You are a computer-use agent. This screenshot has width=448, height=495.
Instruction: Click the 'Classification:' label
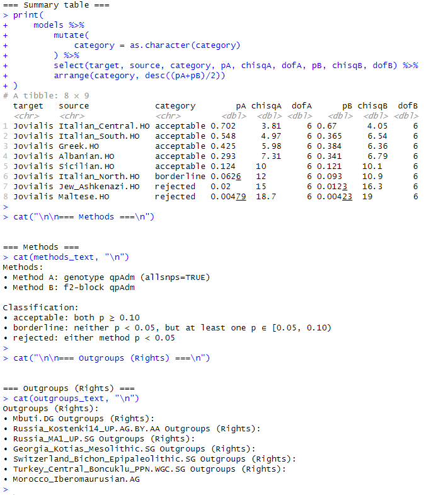[41, 308]
